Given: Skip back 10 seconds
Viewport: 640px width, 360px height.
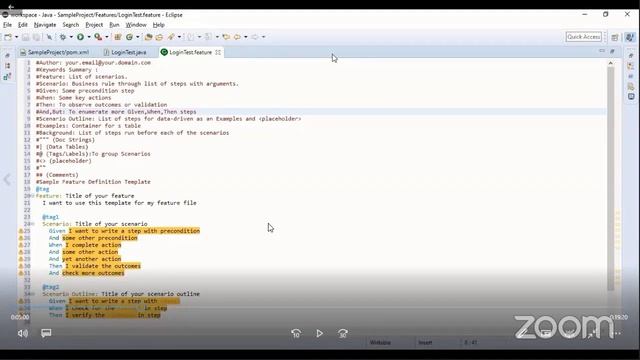Looking at the screenshot, I should coord(296,333).
